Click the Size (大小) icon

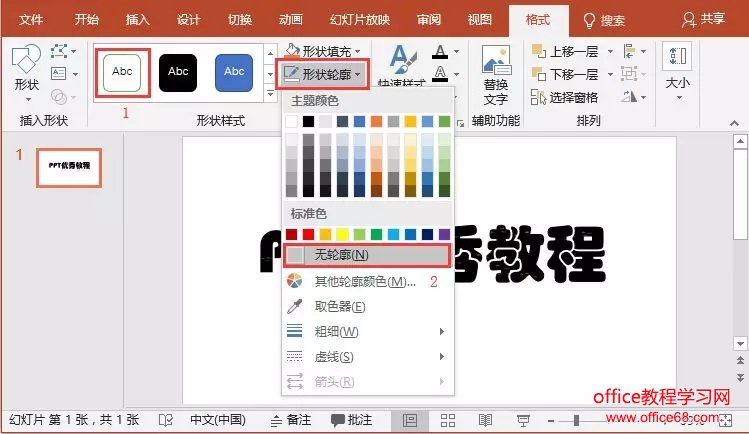click(x=677, y=70)
